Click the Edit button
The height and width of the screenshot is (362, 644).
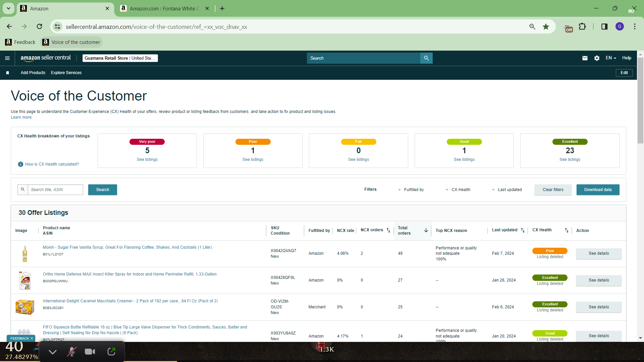624,73
